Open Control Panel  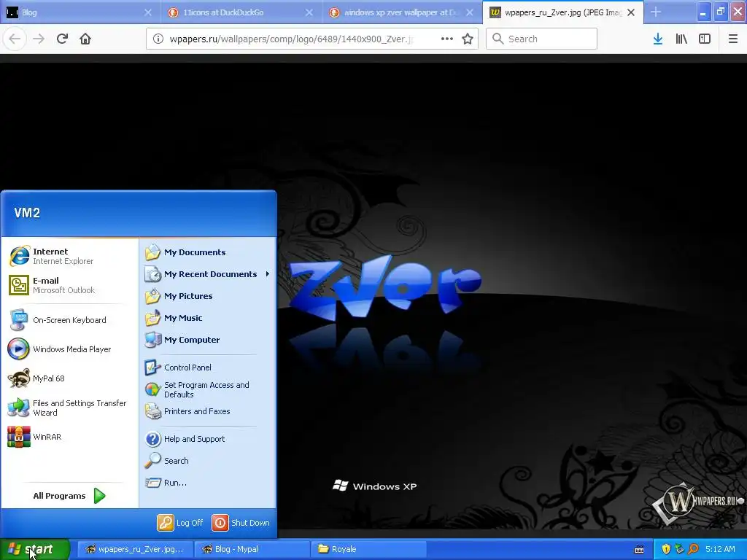click(x=208, y=367)
